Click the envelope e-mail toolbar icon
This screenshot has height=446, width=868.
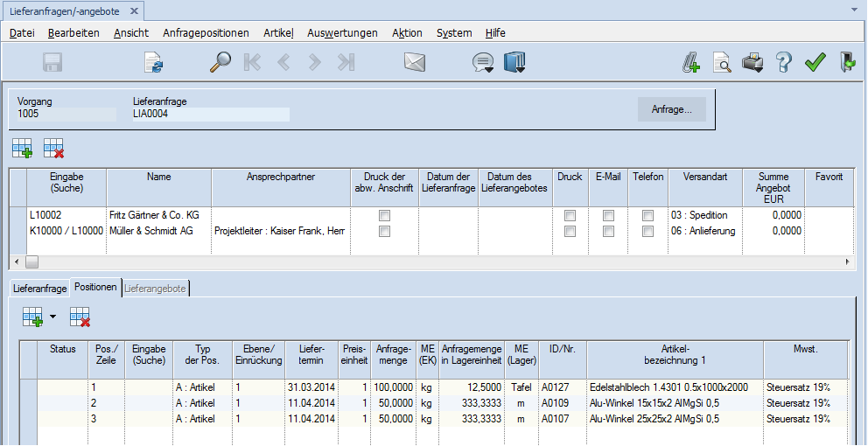[x=414, y=62]
